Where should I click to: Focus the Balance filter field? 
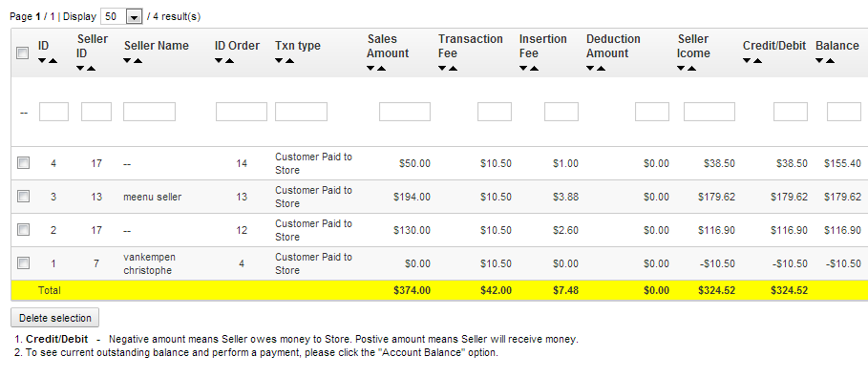click(844, 112)
